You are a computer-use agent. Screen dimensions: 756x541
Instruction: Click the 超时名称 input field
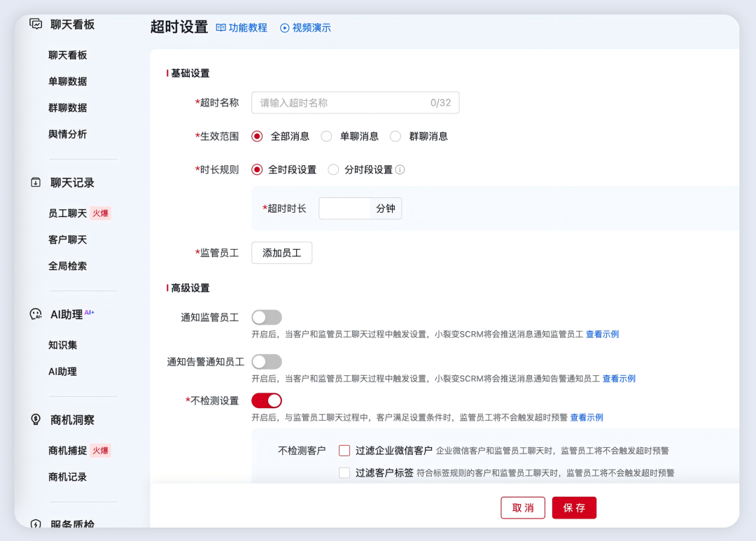click(x=355, y=102)
